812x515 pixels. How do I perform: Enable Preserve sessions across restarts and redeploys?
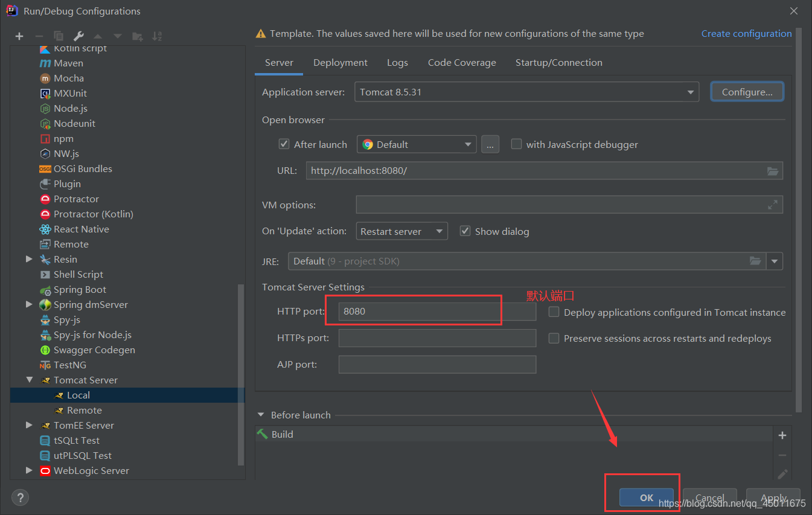554,338
